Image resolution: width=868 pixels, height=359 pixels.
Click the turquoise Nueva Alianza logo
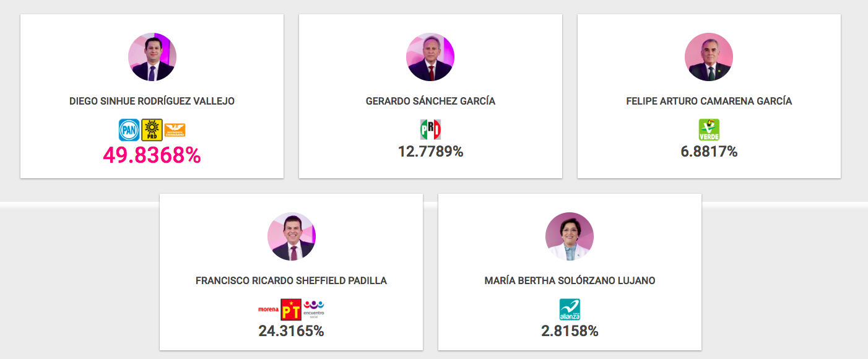[x=570, y=309]
